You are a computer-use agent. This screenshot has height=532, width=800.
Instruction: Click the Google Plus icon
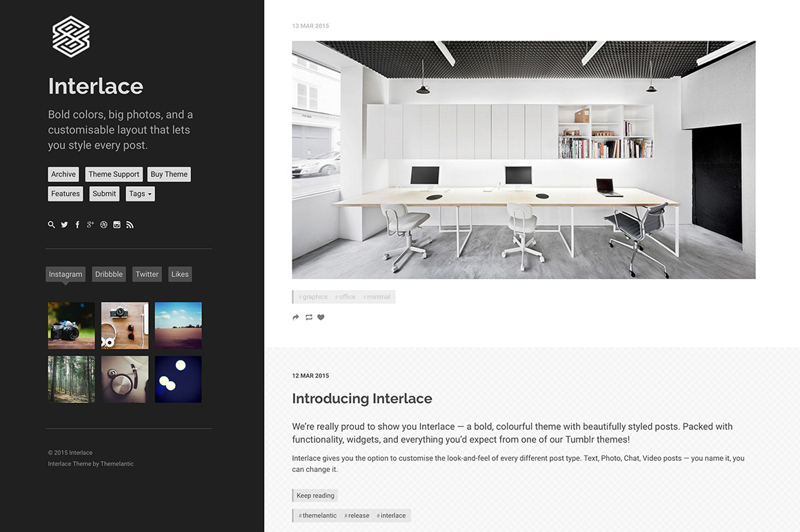point(90,225)
